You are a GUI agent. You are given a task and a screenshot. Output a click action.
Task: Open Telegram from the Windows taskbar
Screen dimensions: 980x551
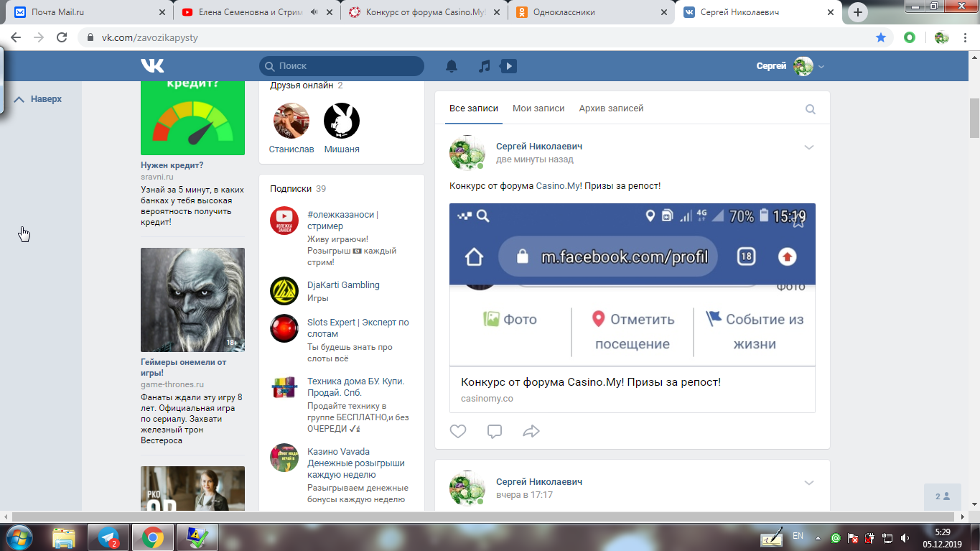pos(108,537)
